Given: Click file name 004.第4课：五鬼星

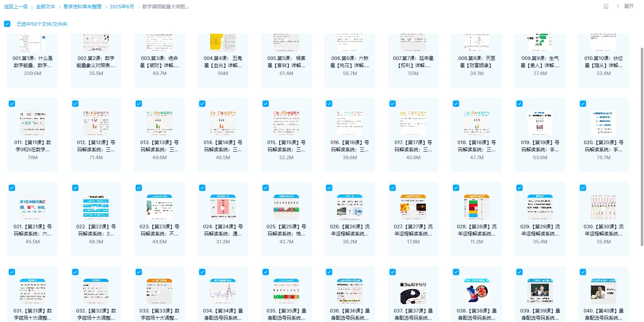Looking at the screenshot, I should pos(223,62).
